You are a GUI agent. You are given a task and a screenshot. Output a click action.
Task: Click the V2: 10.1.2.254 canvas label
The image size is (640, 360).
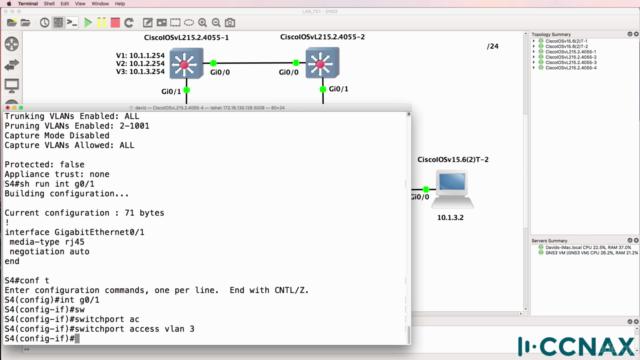tap(140, 64)
